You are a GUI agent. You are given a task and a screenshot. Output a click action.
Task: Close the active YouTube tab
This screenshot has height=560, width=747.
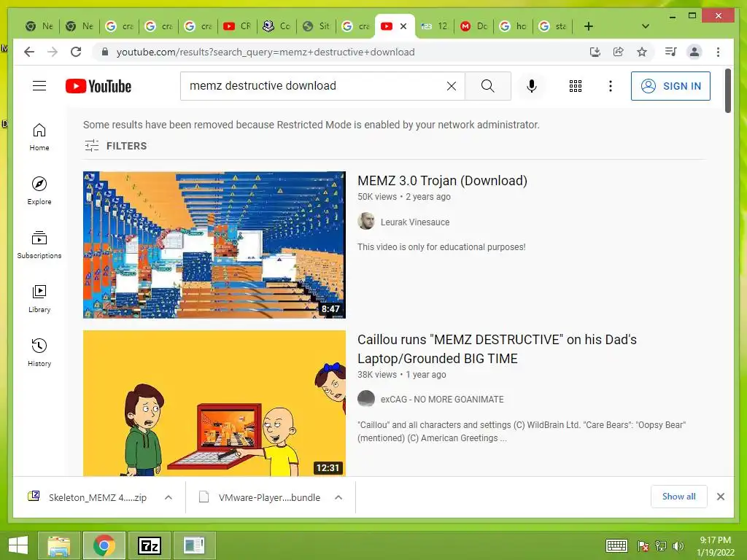pyautogui.click(x=403, y=26)
